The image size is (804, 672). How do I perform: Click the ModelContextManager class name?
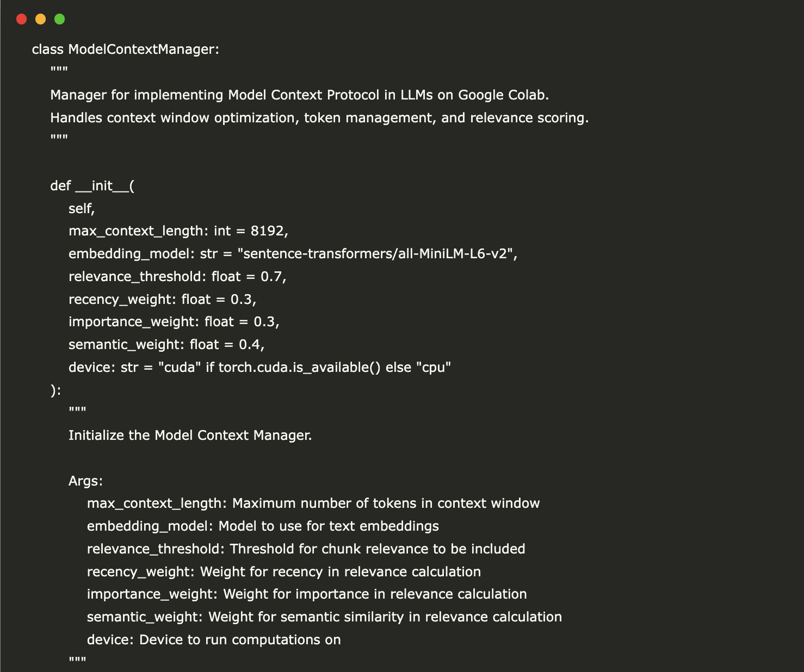(x=143, y=49)
